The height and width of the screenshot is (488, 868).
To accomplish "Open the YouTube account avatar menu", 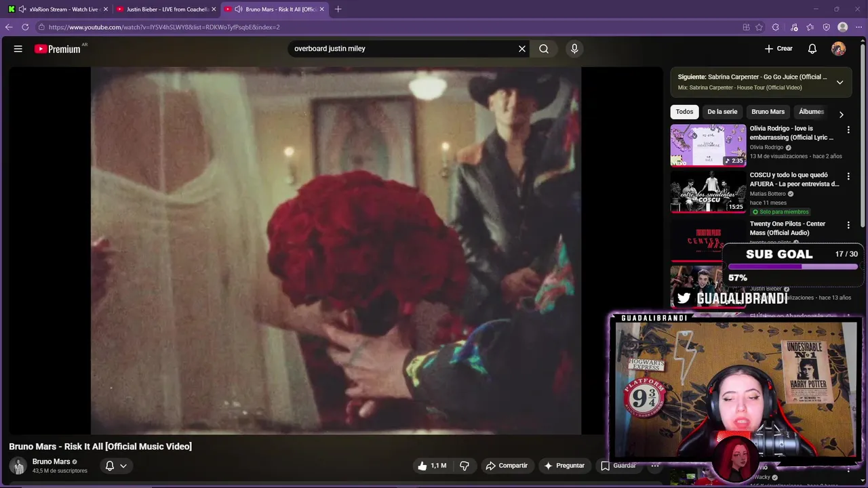I will (839, 49).
